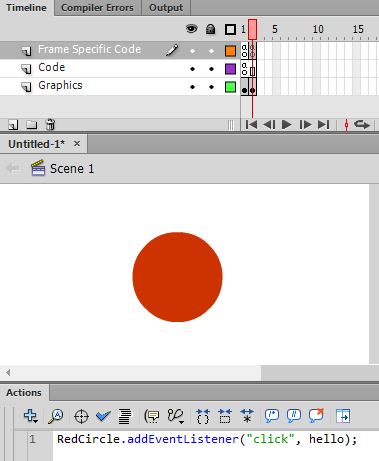Click the Auto format icon

(125, 417)
